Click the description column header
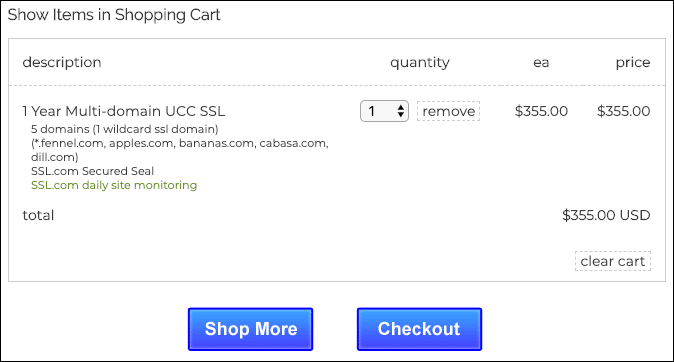674x362 pixels. click(62, 63)
